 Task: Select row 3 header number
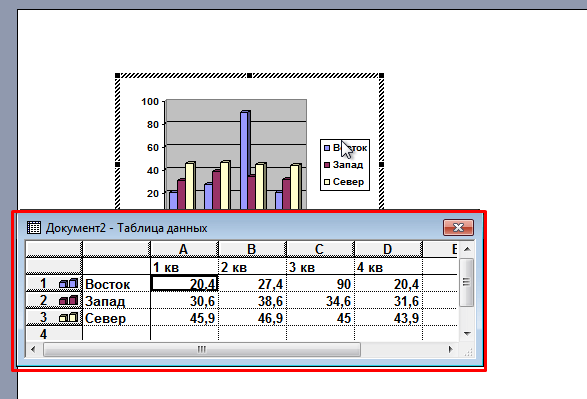43,317
